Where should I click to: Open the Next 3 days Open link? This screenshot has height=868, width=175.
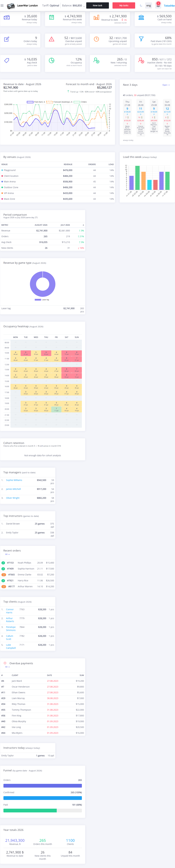coord(166,85)
